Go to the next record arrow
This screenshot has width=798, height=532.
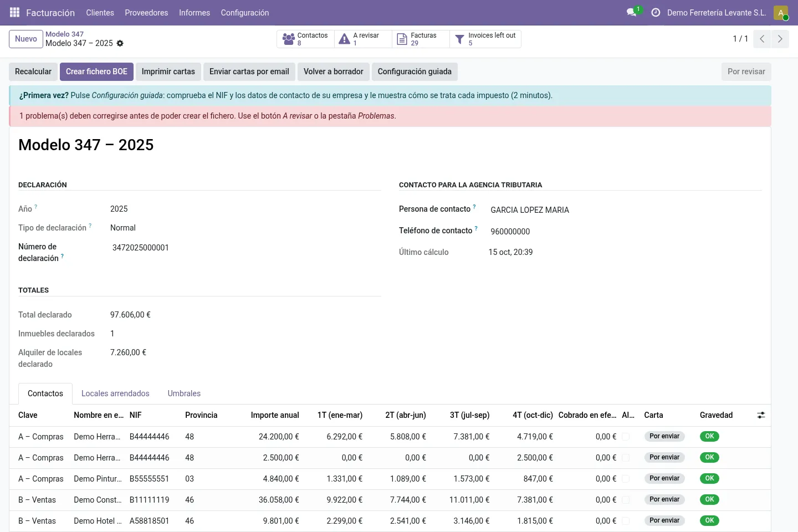click(x=780, y=39)
